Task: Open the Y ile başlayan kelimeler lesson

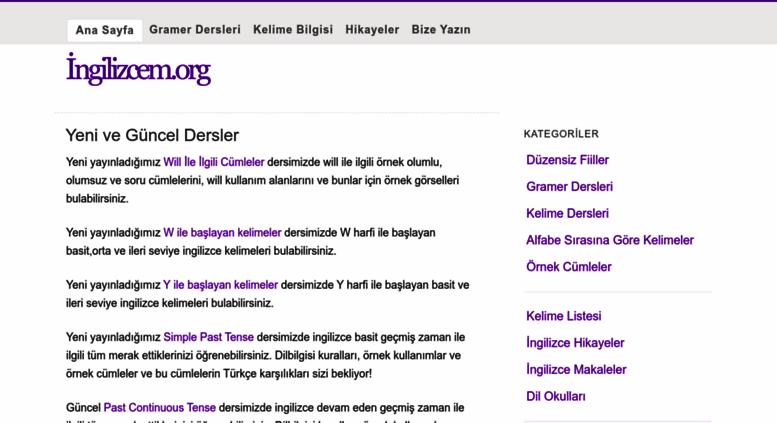Action: 220,285
